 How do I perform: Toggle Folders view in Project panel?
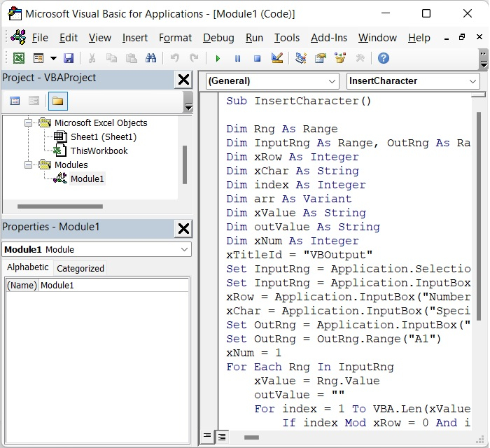tap(58, 101)
